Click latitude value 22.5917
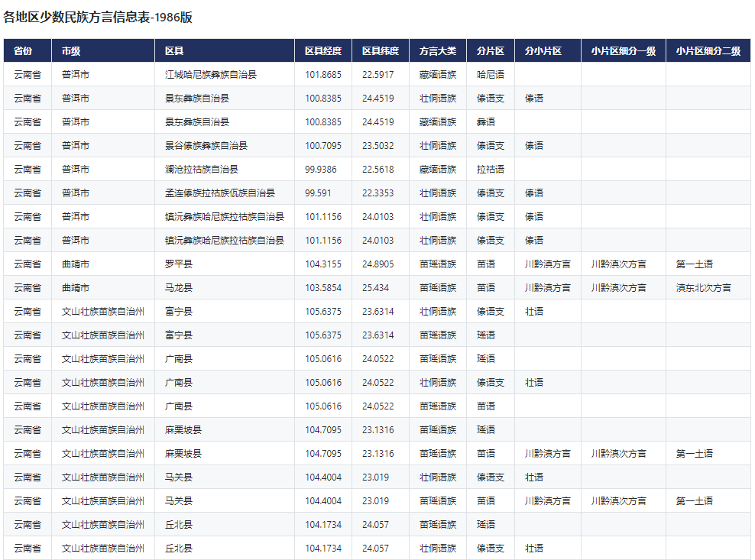The width and height of the screenshot is (755, 560). pyautogui.click(x=378, y=75)
